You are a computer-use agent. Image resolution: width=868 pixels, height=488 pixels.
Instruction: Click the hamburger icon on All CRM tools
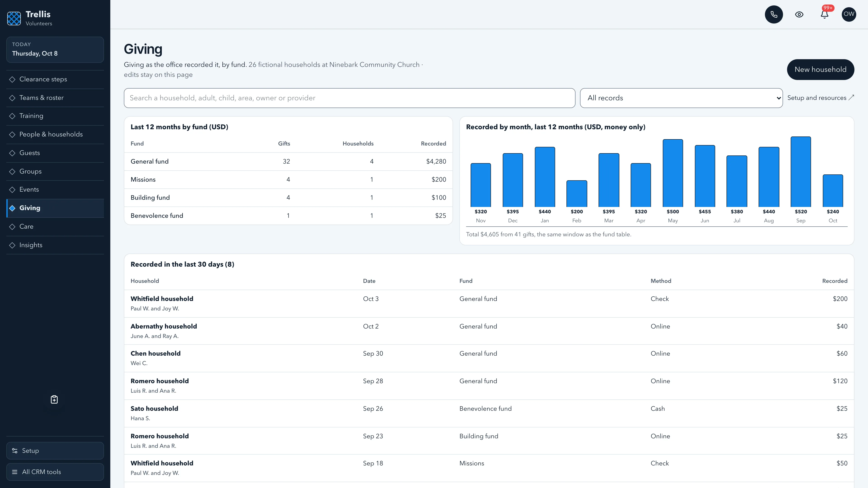point(15,472)
